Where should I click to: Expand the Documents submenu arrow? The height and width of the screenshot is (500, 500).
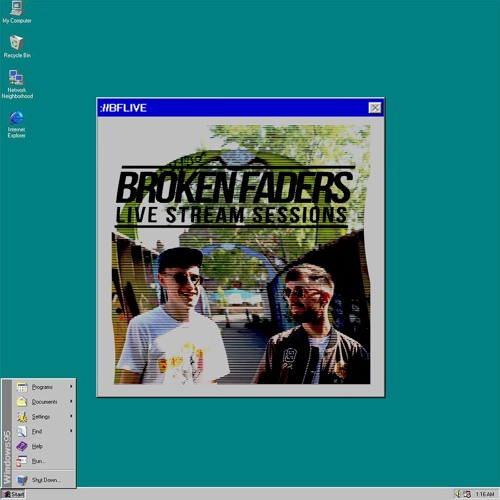tap(71, 401)
